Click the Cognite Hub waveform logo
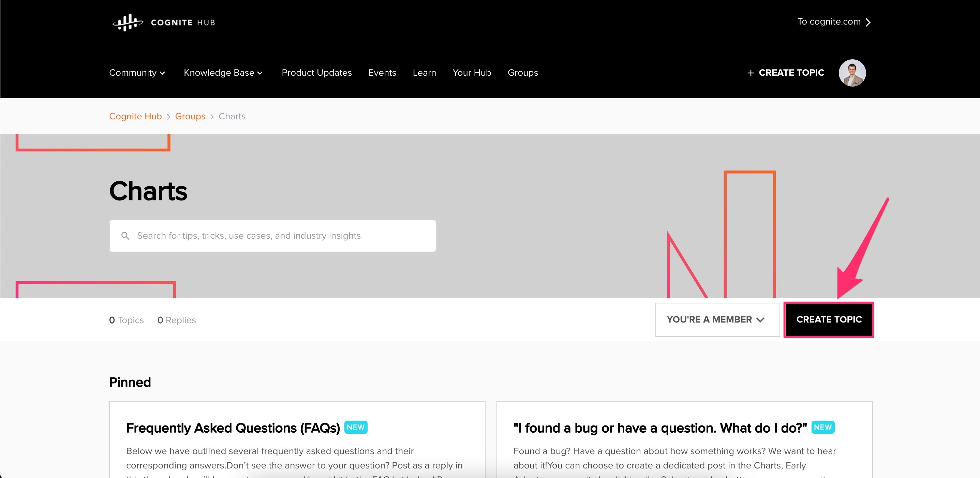The image size is (980, 478). point(128,23)
